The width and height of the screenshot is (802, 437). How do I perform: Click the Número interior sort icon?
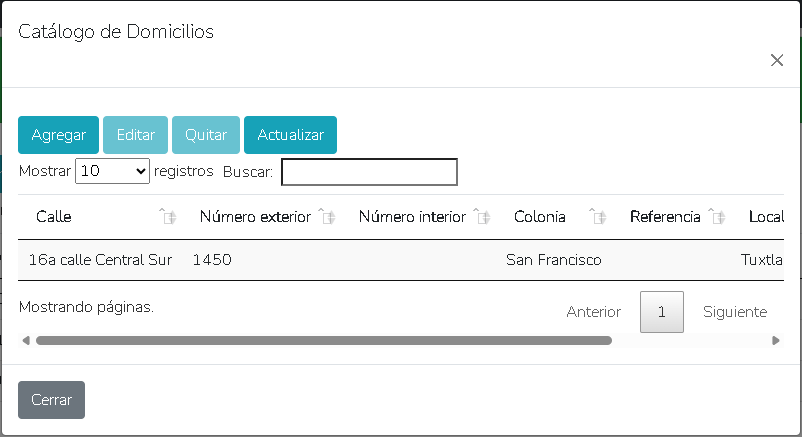(481, 217)
